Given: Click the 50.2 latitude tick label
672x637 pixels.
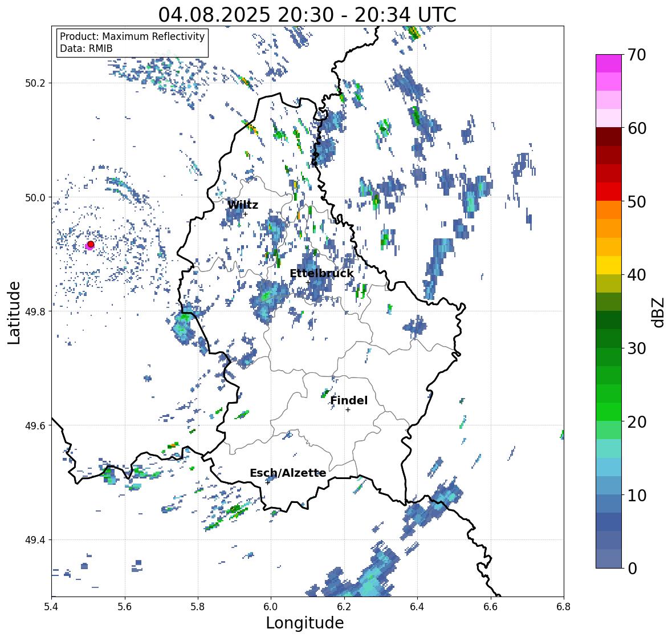Looking at the screenshot, I should click(35, 83).
